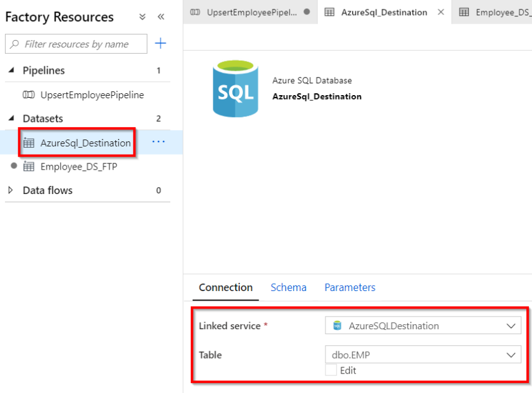Viewport: 532px width, 393px height.
Task: Click the filter resources by name field
Action: (x=75, y=44)
